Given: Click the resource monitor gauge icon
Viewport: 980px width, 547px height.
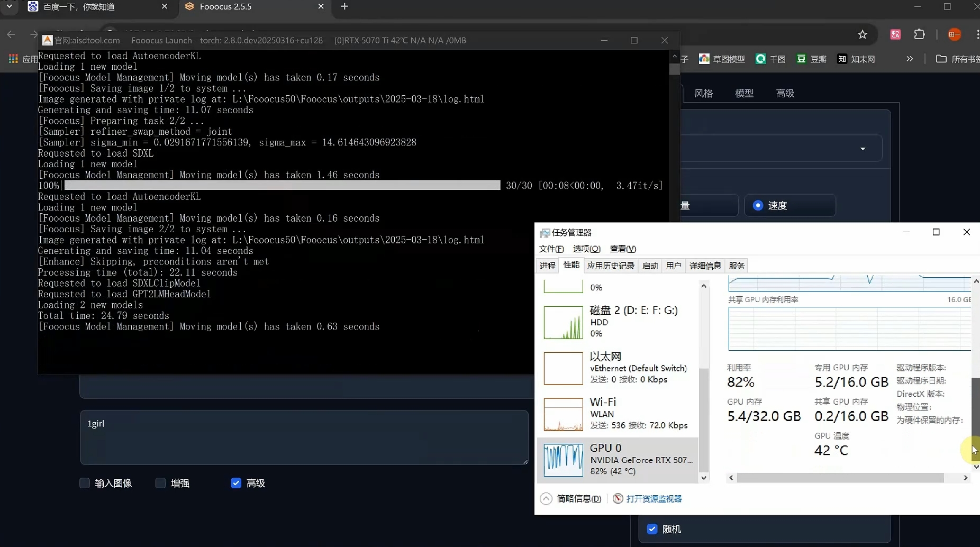Looking at the screenshot, I should (618, 498).
